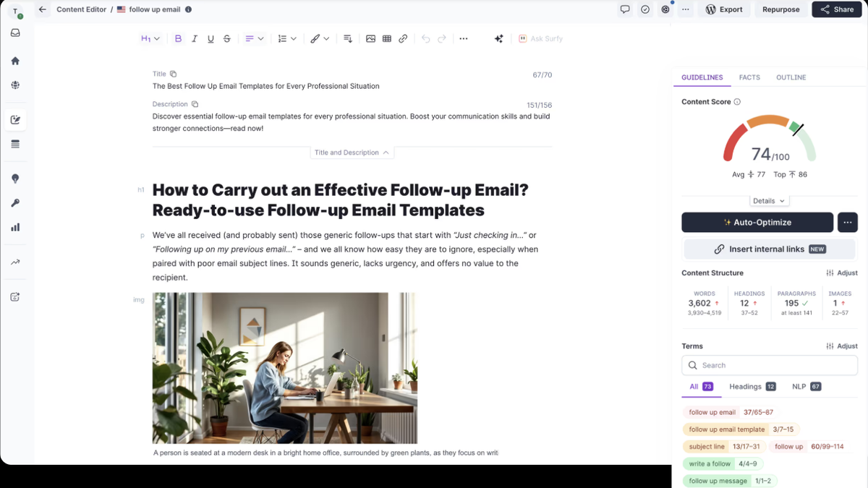Select the All terms tab
Viewport: 868px width, 488px height.
click(702, 387)
